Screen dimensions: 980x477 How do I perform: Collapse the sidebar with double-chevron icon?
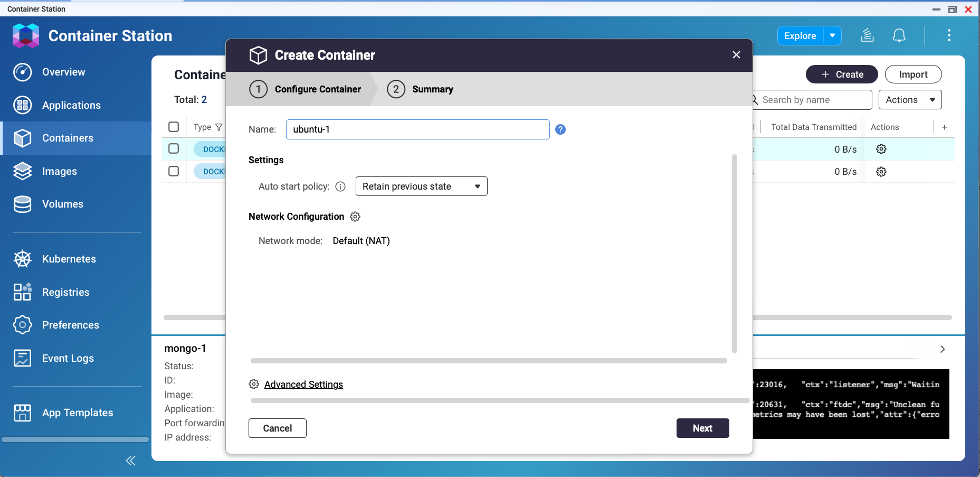[131, 461]
